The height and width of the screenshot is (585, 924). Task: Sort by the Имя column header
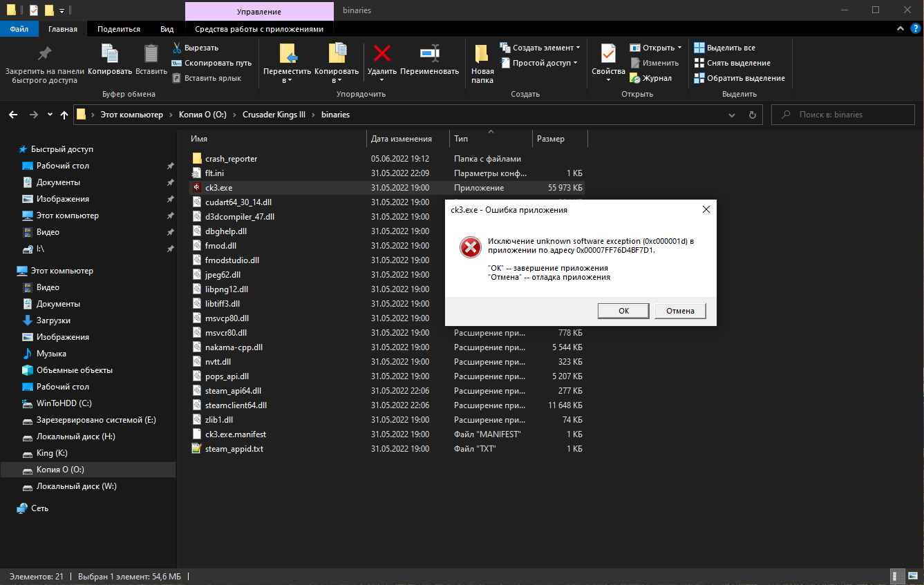[276, 139]
